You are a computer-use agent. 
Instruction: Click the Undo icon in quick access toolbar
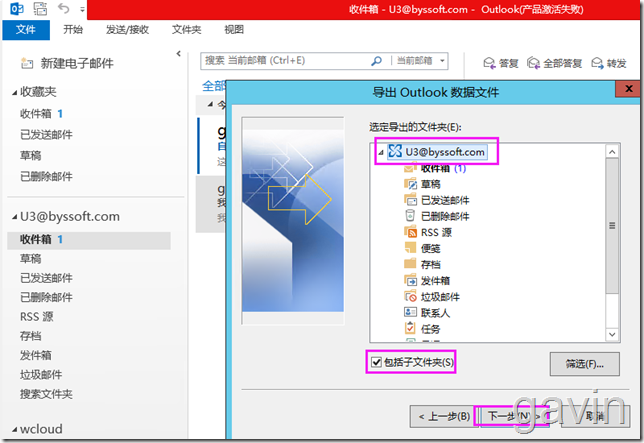click(x=63, y=8)
